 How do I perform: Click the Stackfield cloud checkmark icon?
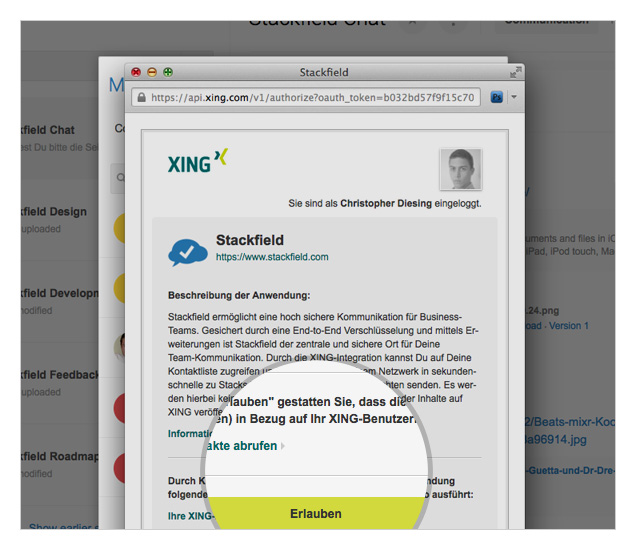188,252
